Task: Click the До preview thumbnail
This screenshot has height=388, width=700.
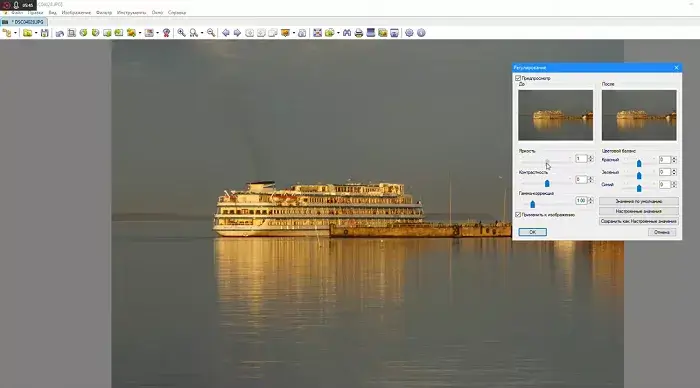Action: pos(555,115)
